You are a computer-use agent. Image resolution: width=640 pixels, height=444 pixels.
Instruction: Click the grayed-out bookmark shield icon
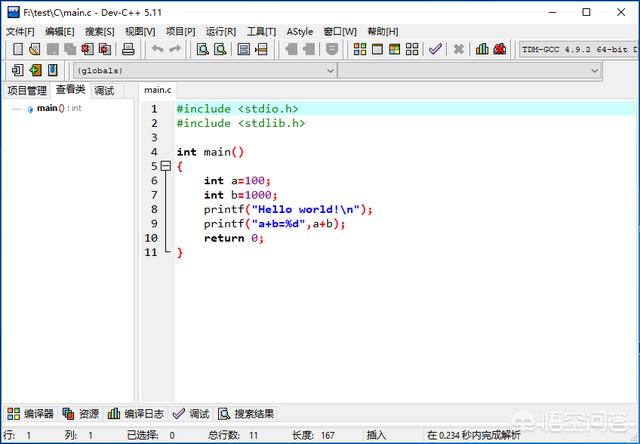pos(332,49)
